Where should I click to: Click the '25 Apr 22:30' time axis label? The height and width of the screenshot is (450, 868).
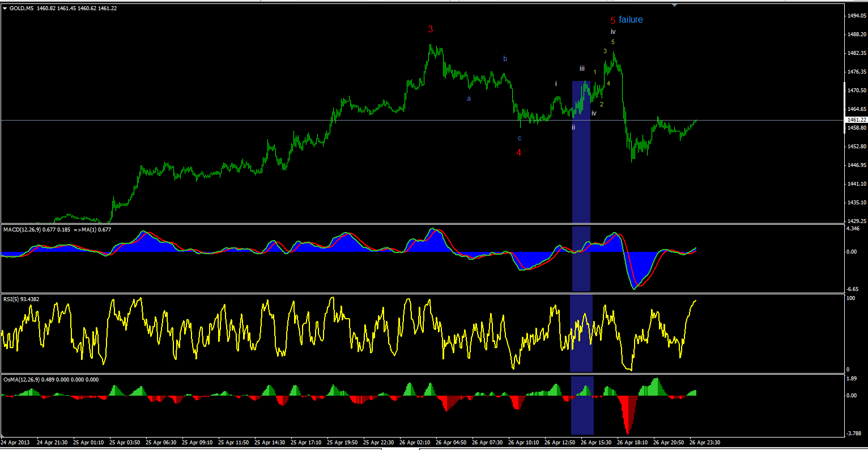[379, 442]
